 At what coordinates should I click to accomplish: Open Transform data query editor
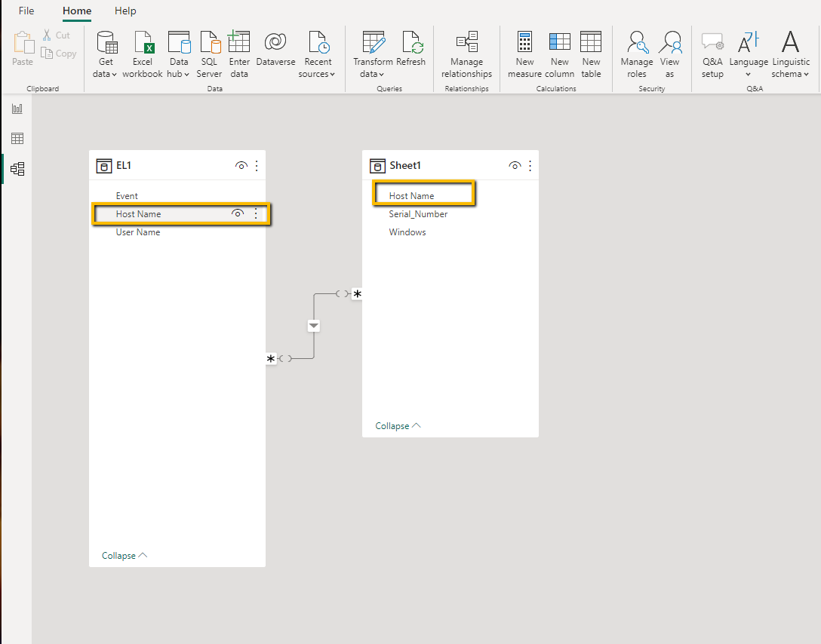pyautogui.click(x=373, y=54)
